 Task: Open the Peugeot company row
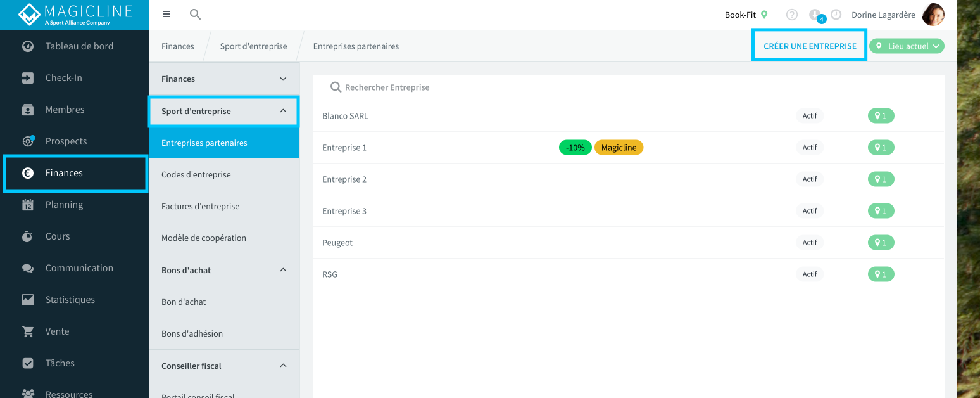pos(628,243)
